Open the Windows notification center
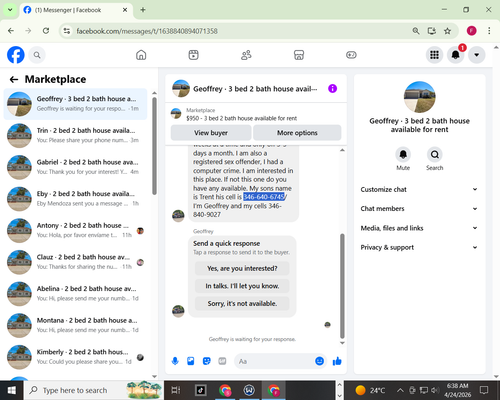This screenshot has height=400, width=500. coord(484,390)
